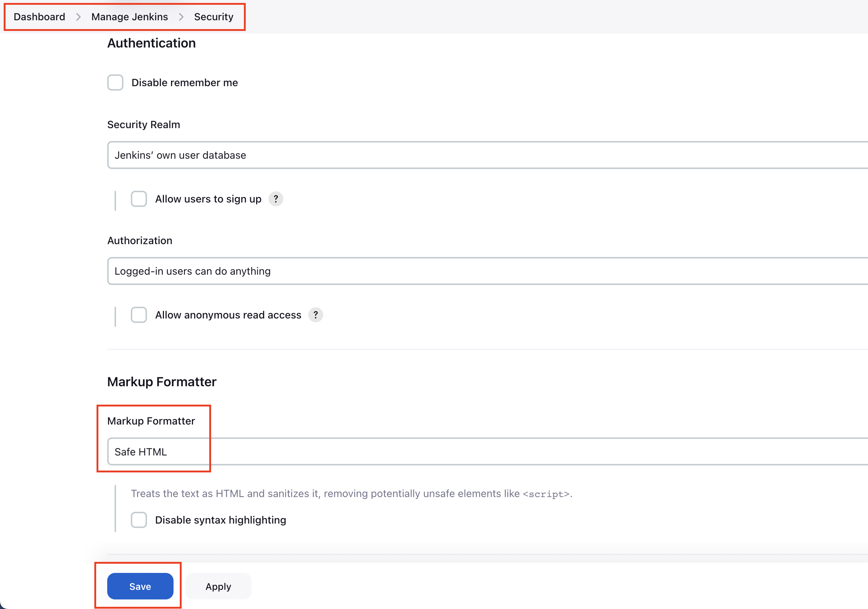The image size is (868, 609).
Task: Click the breadcrumb chevron after Dashboard
Action: [x=78, y=17]
